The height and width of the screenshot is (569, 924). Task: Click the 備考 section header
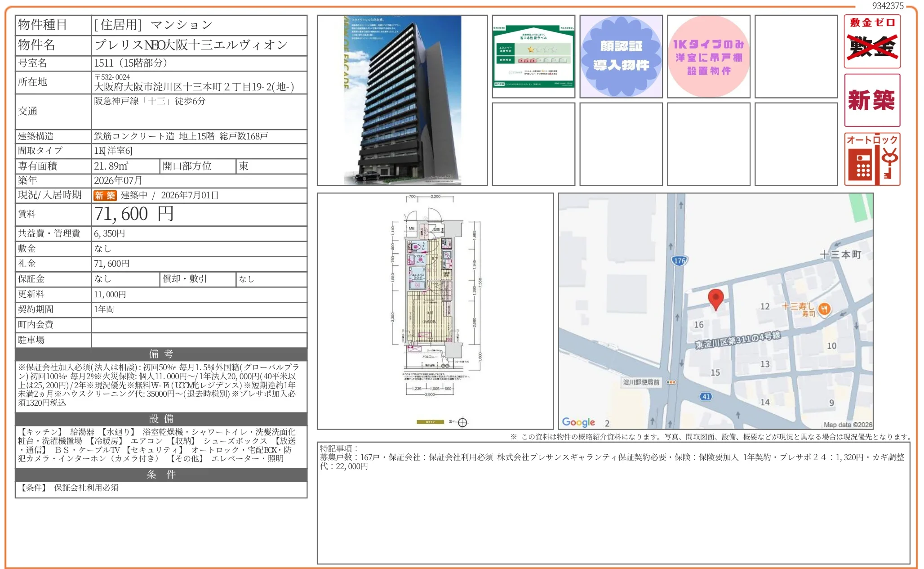pos(161,354)
